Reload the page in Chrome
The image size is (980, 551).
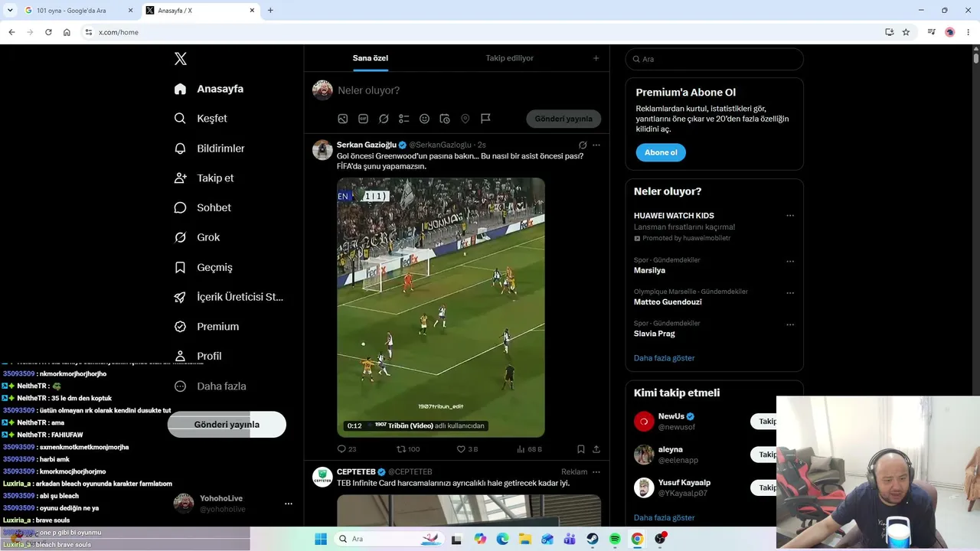tap(48, 32)
